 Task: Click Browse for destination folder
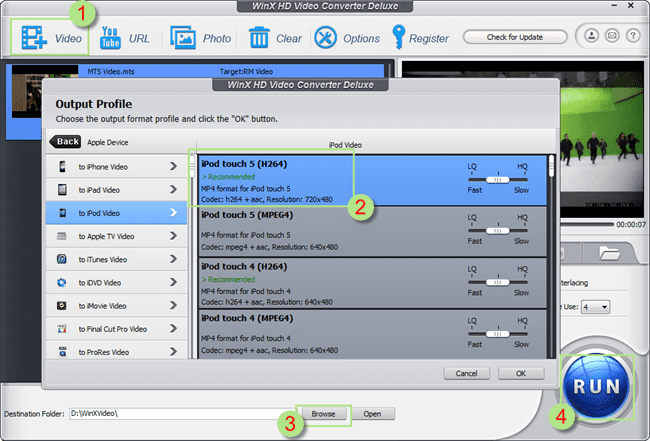tap(323, 414)
